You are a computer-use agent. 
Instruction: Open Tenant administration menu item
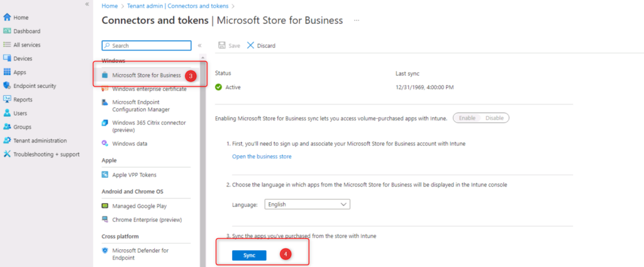click(40, 140)
